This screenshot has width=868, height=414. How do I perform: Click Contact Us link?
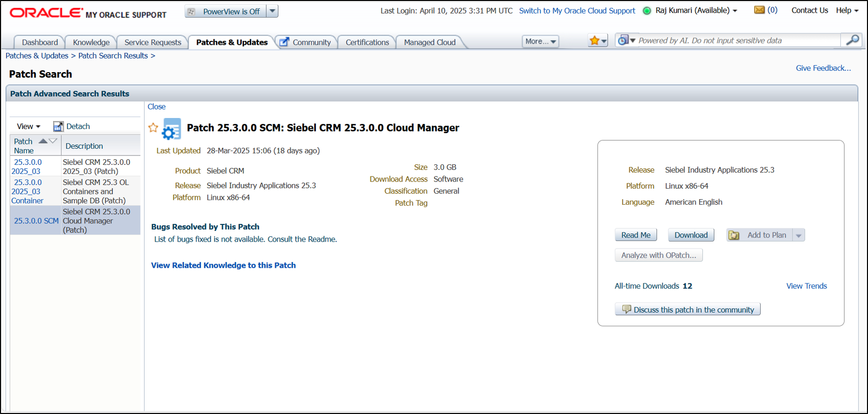tap(810, 10)
